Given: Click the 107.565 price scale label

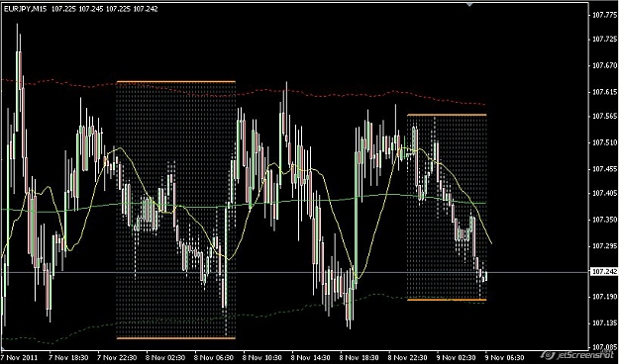Looking at the screenshot, I should tap(604, 116).
